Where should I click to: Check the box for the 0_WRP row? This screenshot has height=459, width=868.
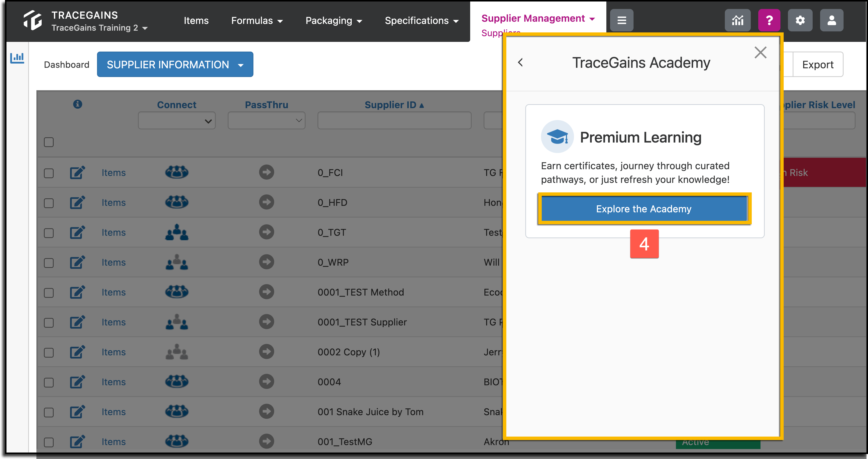(x=49, y=263)
